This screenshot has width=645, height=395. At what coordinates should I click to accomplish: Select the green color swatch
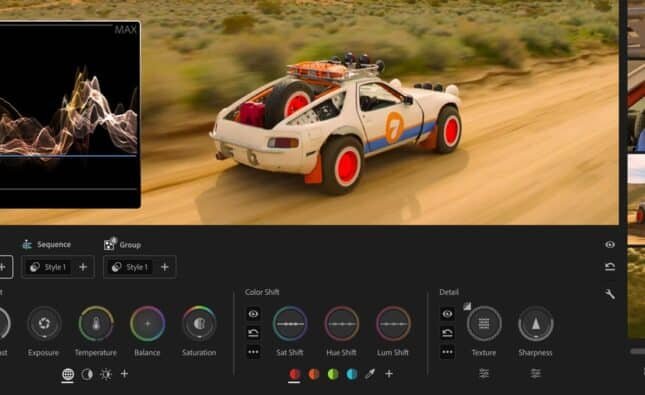pos(333,374)
